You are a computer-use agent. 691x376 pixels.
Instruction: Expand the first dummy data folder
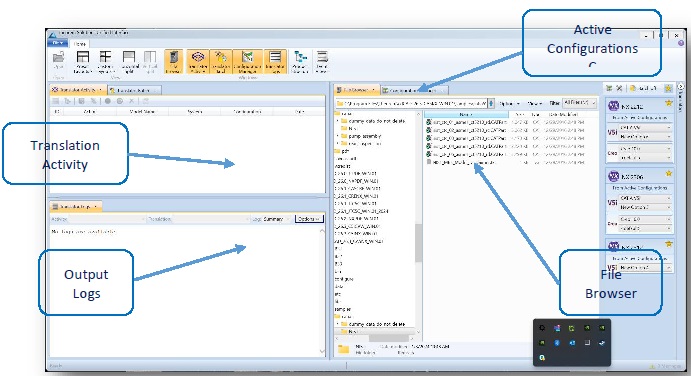coord(338,121)
